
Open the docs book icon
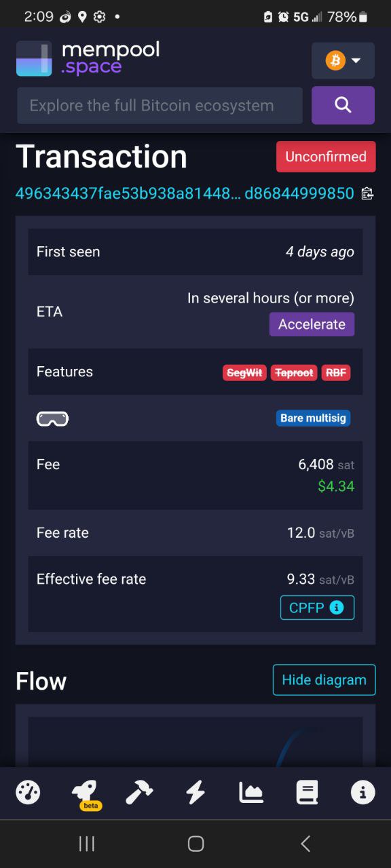coord(307,792)
